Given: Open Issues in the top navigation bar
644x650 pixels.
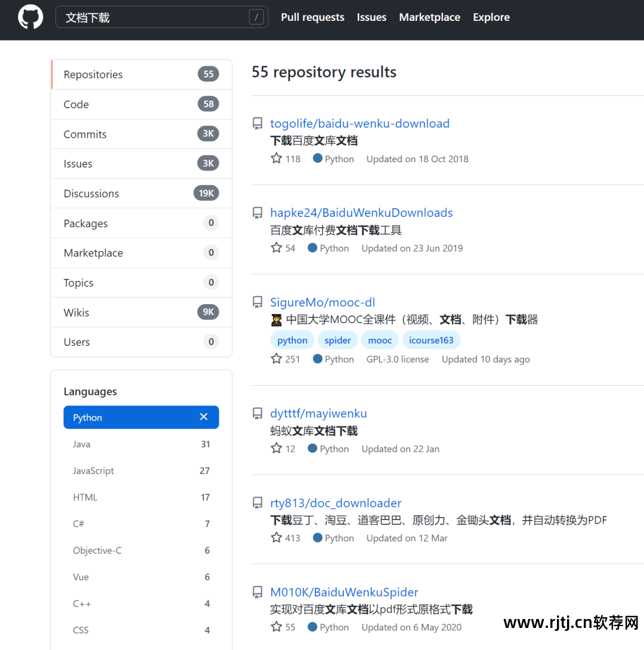Looking at the screenshot, I should pyautogui.click(x=371, y=17).
